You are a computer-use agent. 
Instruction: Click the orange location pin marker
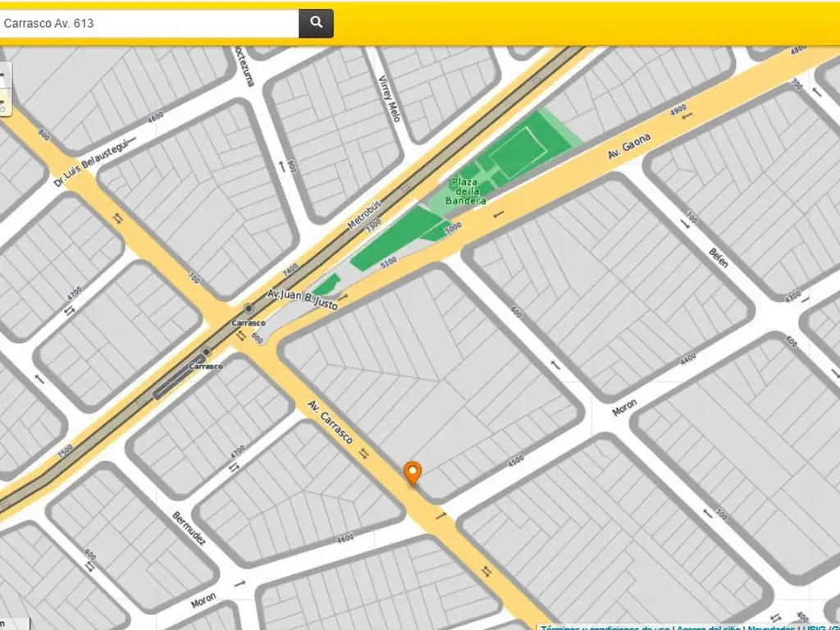click(413, 472)
